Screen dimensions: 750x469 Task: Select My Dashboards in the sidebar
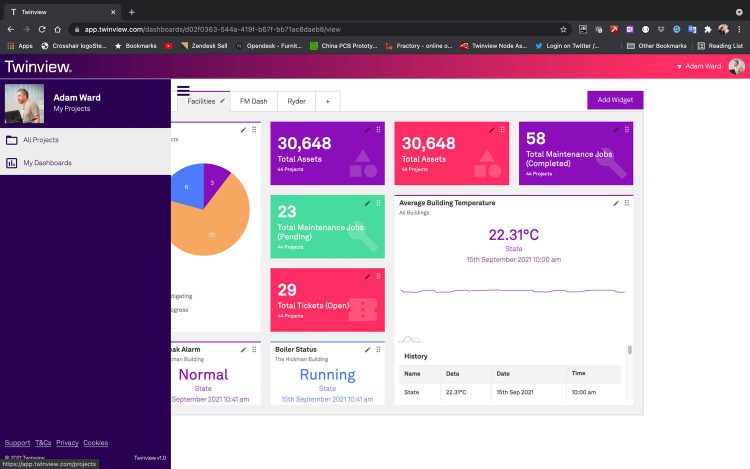coord(47,162)
